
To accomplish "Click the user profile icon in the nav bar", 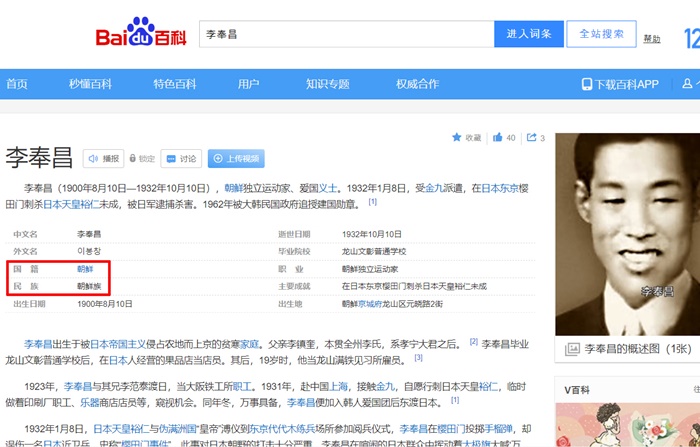I will click(x=688, y=84).
